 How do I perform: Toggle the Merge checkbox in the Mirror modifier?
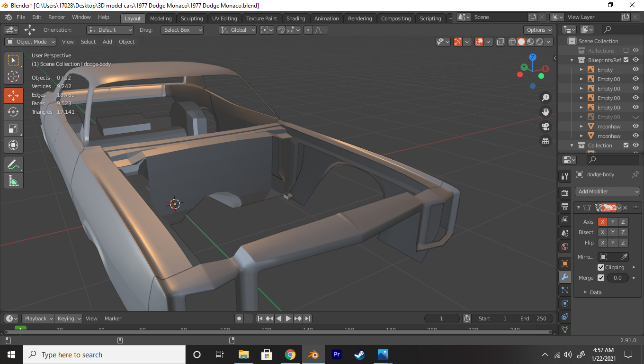pyautogui.click(x=601, y=278)
